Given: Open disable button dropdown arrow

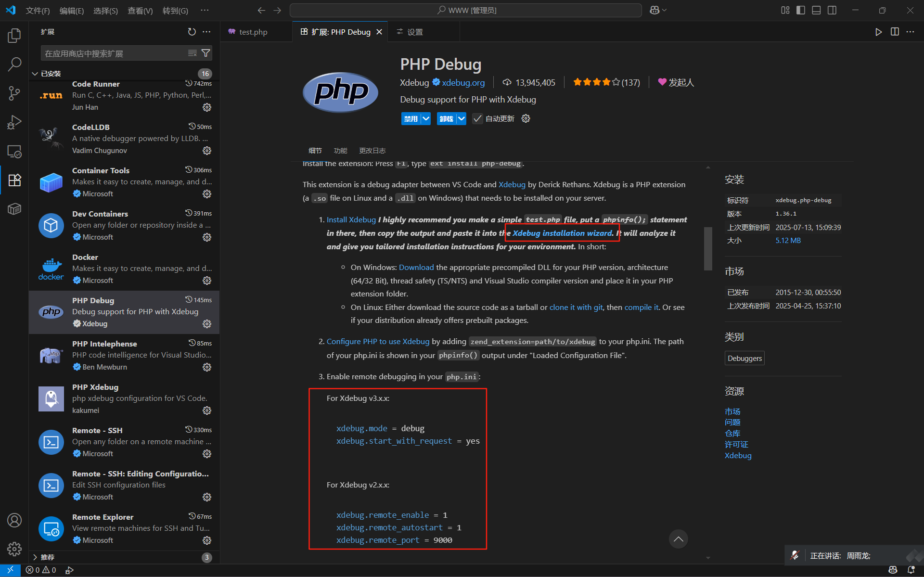Looking at the screenshot, I should point(426,118).
